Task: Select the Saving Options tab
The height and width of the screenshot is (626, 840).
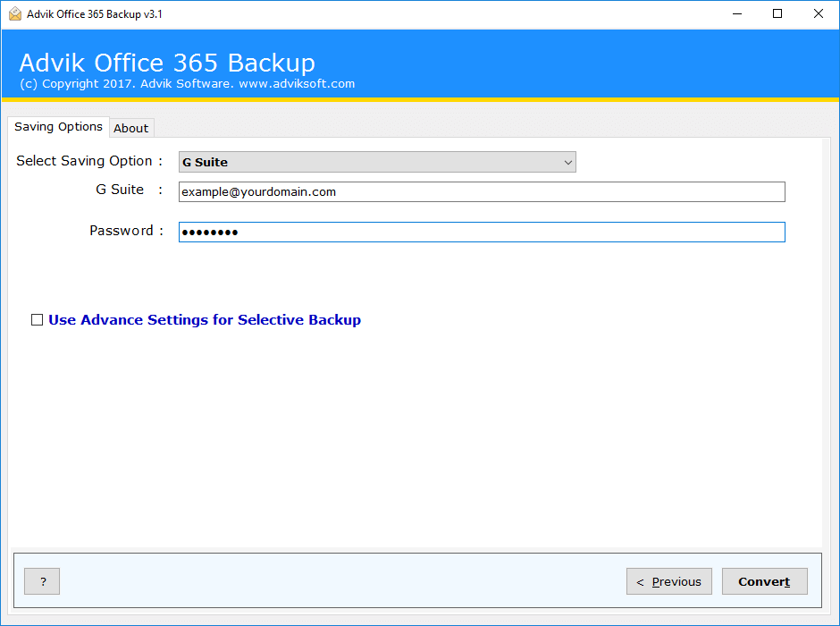Action: 58,127
